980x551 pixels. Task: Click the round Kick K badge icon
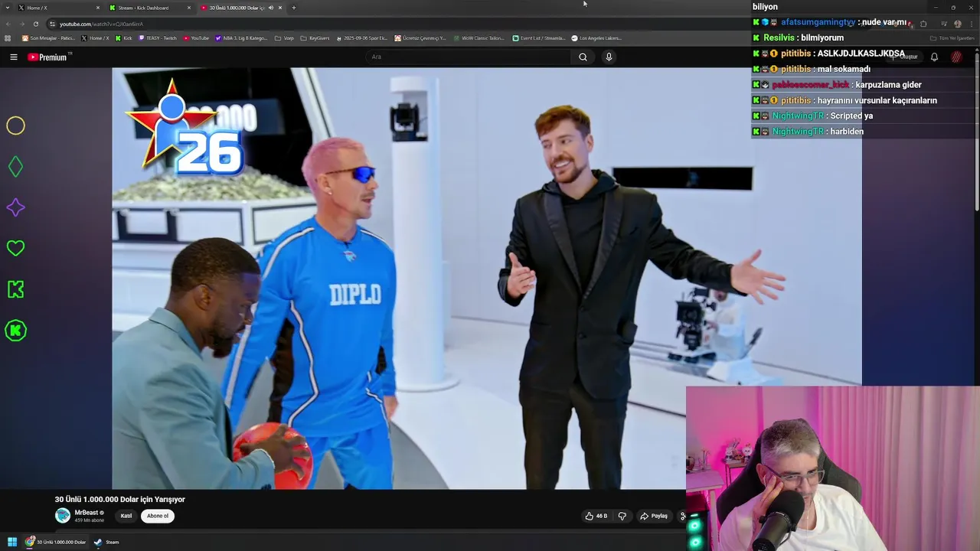15,331
